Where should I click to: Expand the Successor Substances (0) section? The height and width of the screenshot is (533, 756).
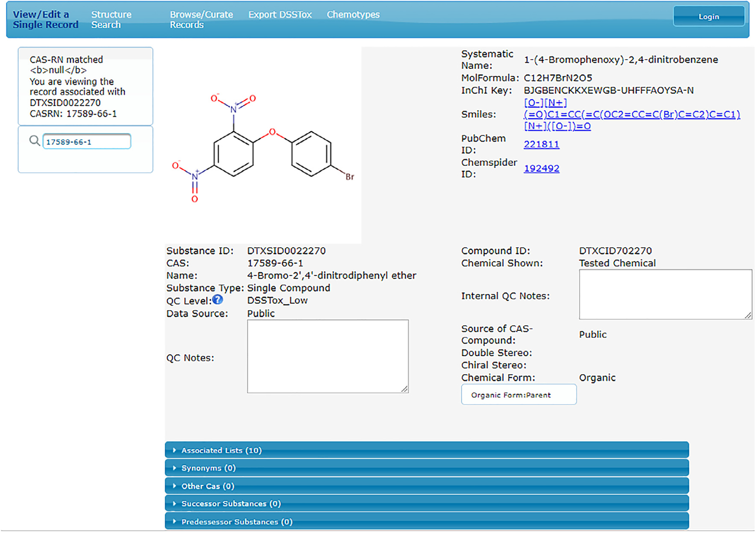click(x=427, y=503)
